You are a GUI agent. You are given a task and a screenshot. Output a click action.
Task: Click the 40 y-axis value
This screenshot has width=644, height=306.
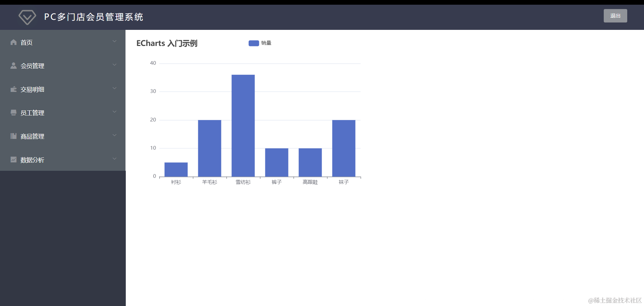[153, 63]
